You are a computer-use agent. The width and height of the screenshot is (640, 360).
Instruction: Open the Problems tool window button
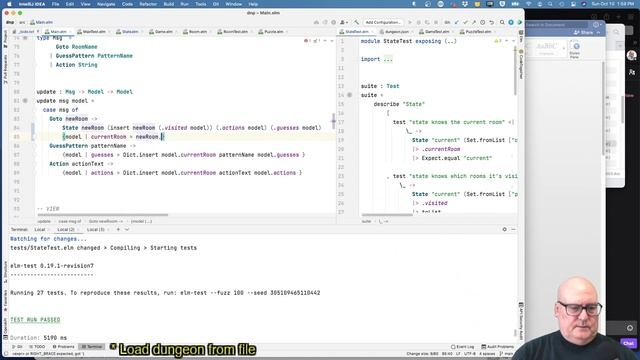pos(64,347)
